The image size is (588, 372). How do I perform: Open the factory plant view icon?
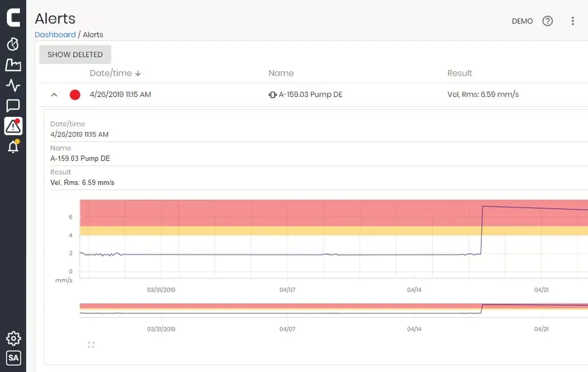click(x=13, y=65)
